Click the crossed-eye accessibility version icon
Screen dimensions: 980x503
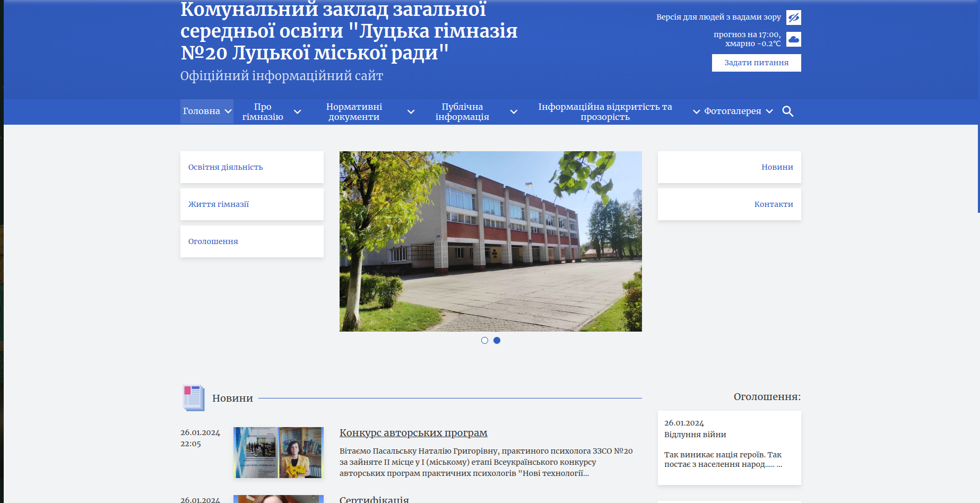point(793,18)
